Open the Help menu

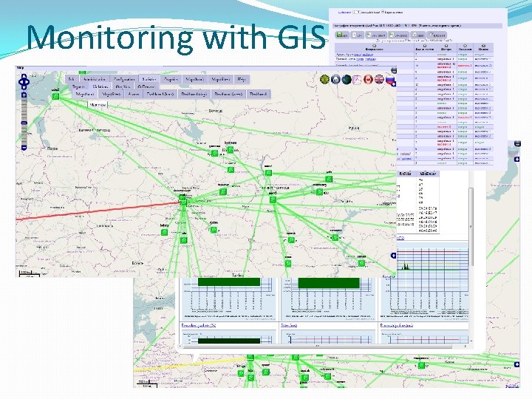[241, 79]
